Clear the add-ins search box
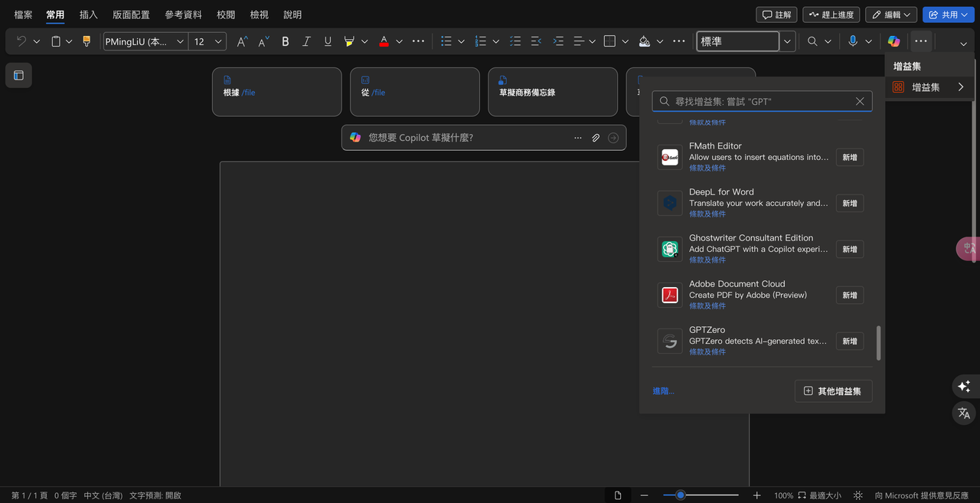The height and width of the screenshot is (503, 980). point(860,101)
